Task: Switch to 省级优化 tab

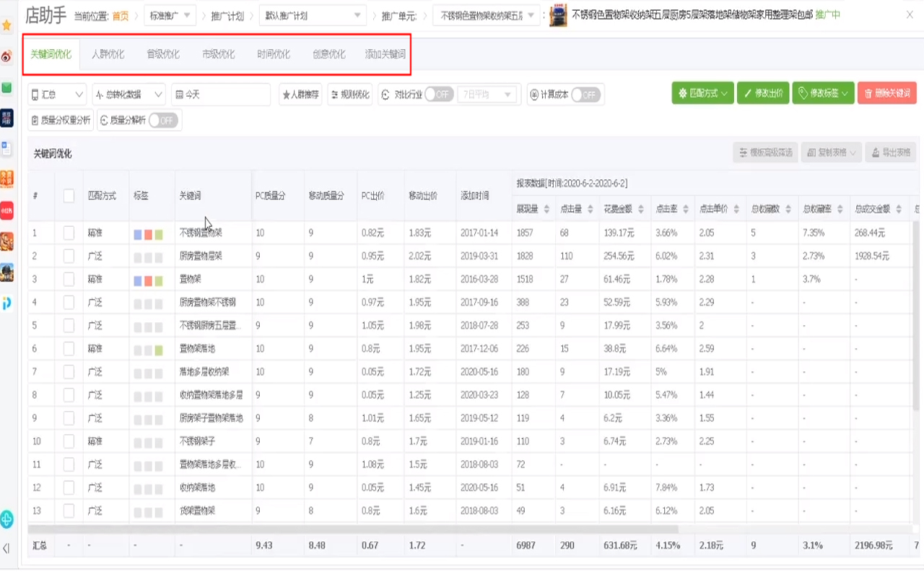Action: pyautogui.click(x=163, y=55)
